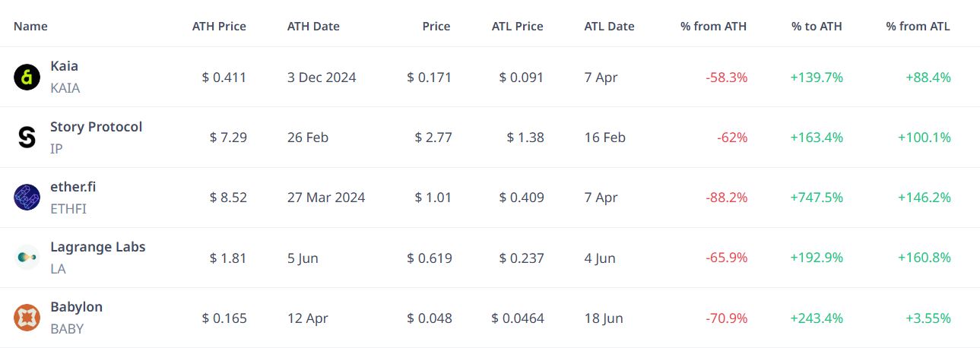This screenshot has width=980, height=348.
Task: Open the Babylon name link
Action: [76, 307]
